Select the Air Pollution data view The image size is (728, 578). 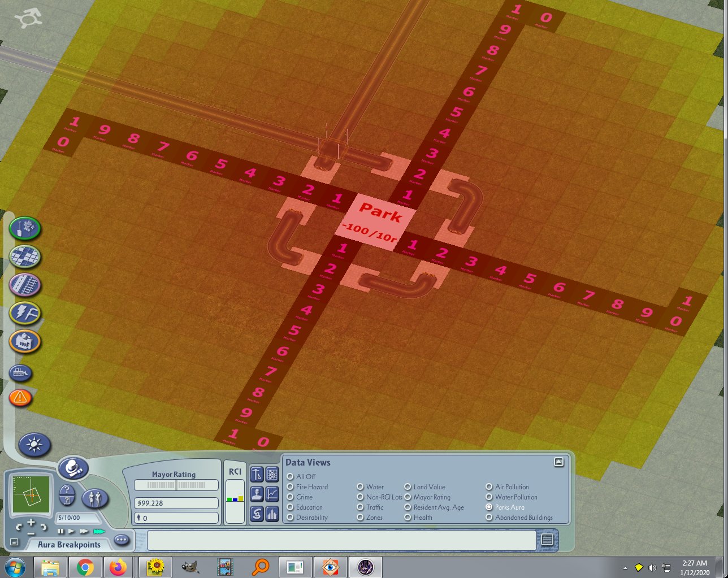click(507, 487)
